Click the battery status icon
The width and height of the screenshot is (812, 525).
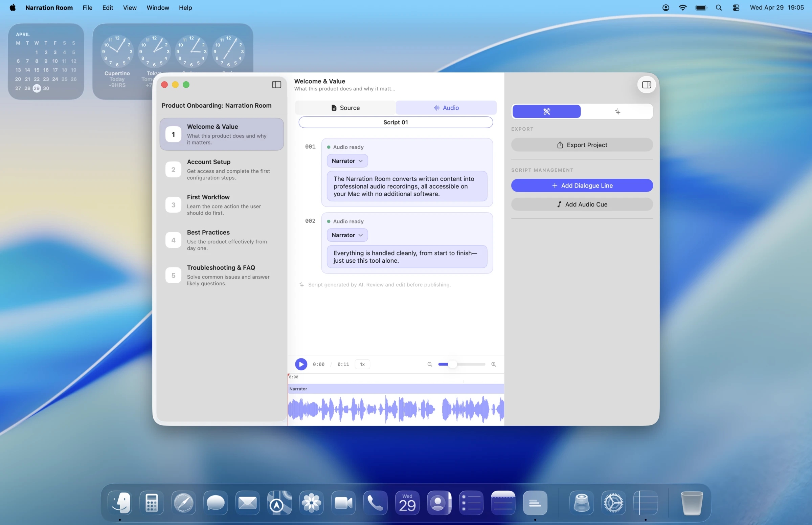pyautogui.click(x=701, y=7)
